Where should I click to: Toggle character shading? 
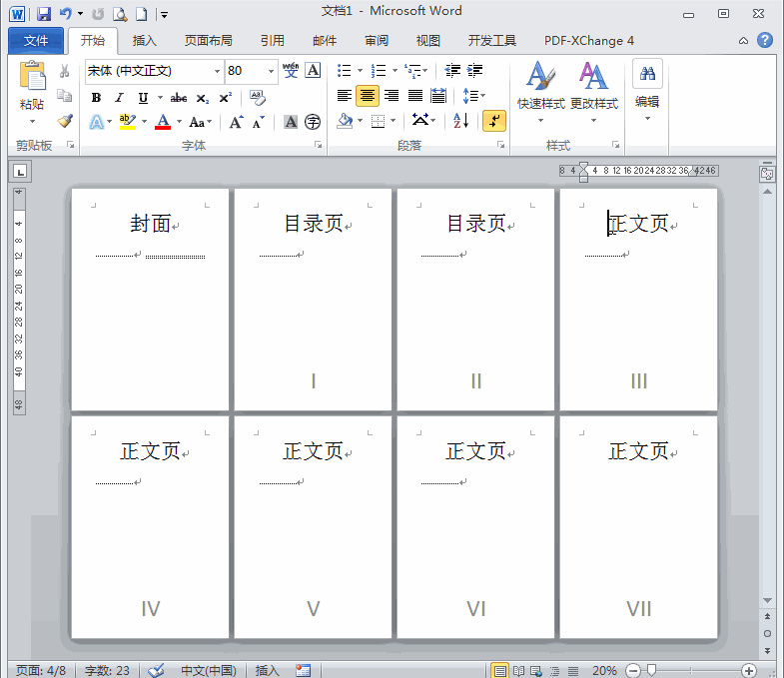click(x=291, y=122)
